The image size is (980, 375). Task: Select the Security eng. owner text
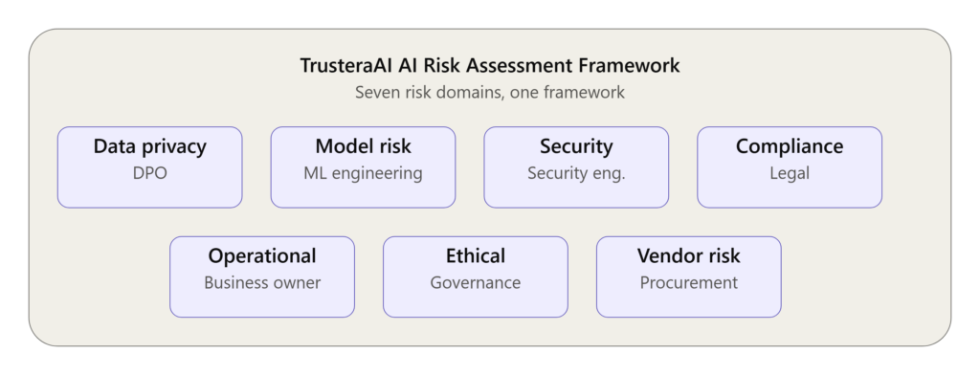(x=576, y=173)
